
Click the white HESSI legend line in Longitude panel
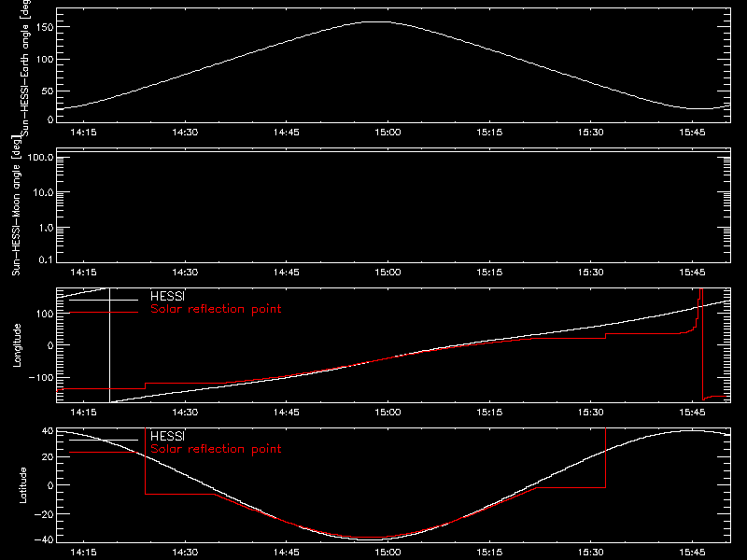click(104, 300)
